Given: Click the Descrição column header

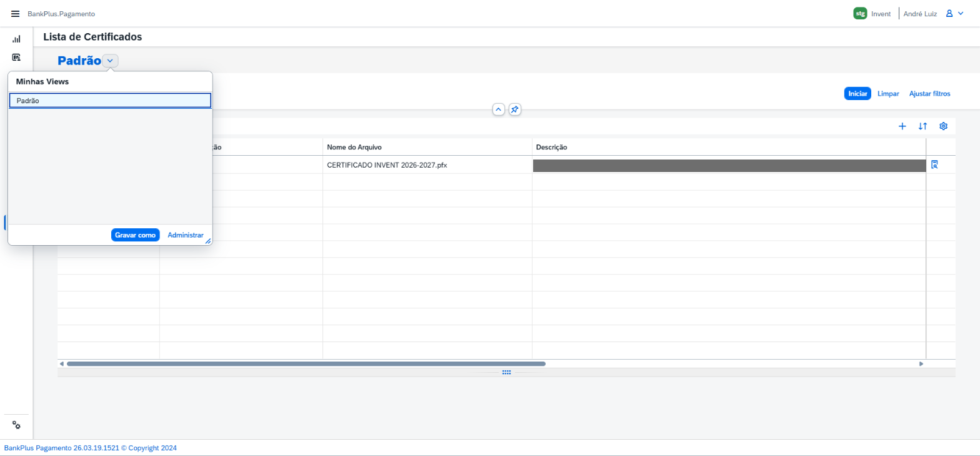Looking at the screenshot, I should [729, 147].
